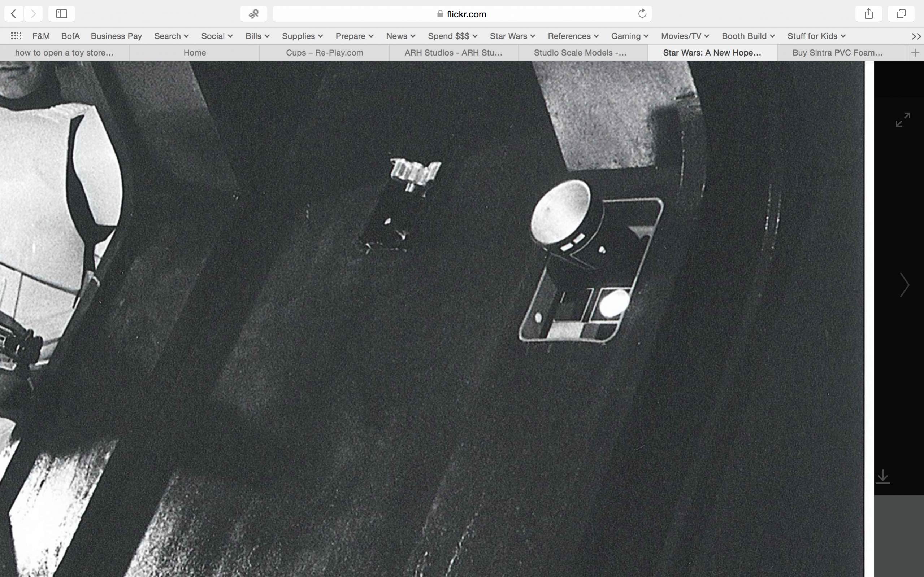Download this Flickr photo

tap(882, 477)
